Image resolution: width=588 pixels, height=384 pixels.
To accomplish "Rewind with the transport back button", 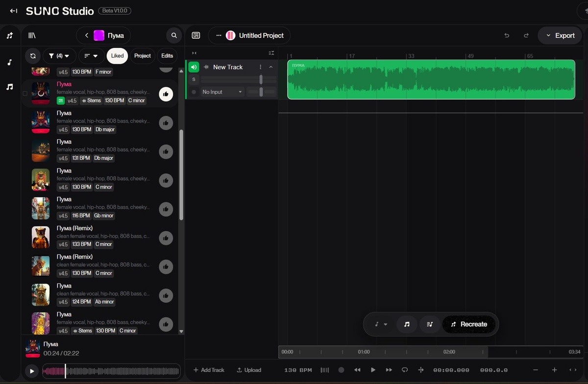I will (357, 370).
